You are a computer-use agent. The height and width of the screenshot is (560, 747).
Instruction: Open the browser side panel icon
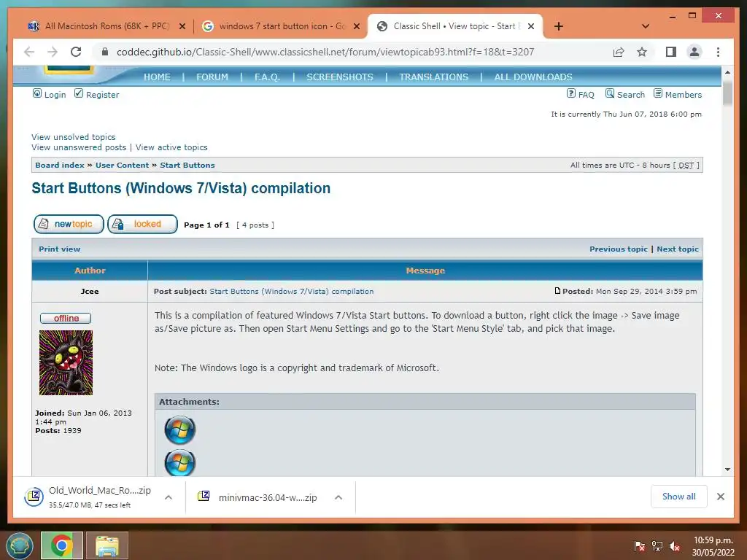tap(671, 52)
